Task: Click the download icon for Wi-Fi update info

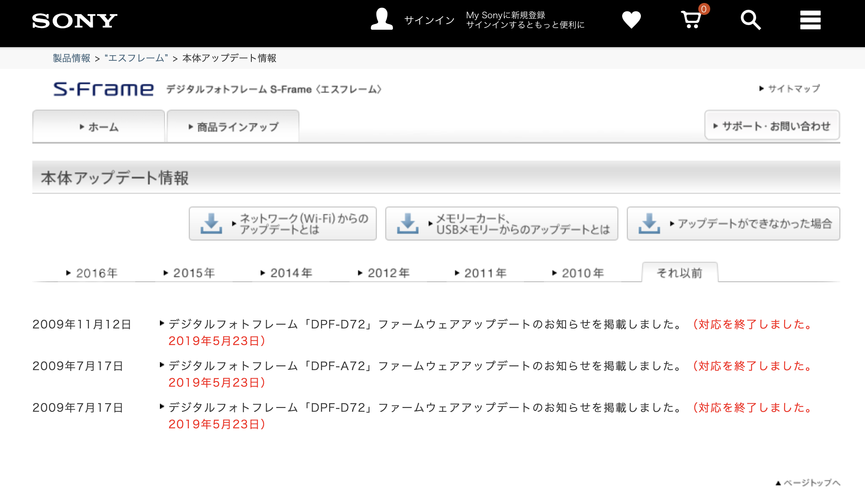Action: click(x=211, y=224)
